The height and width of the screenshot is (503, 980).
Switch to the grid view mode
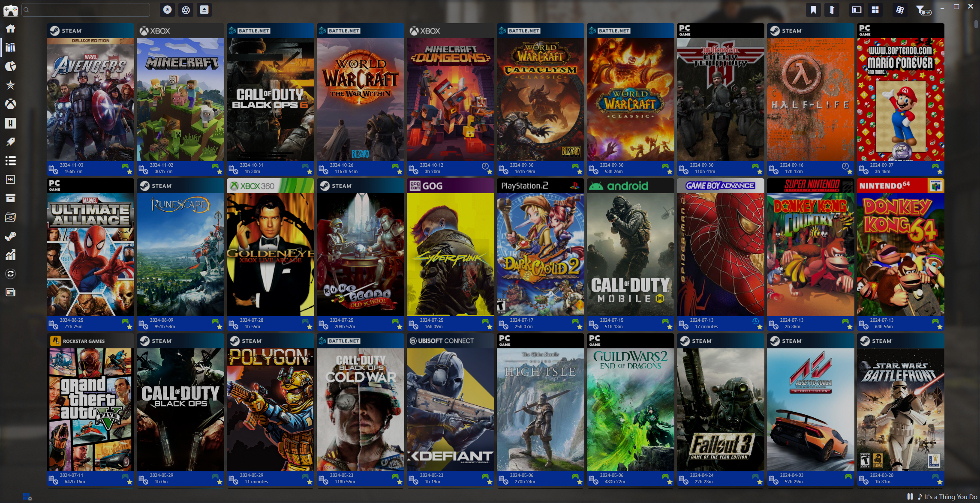pos(875,10)
